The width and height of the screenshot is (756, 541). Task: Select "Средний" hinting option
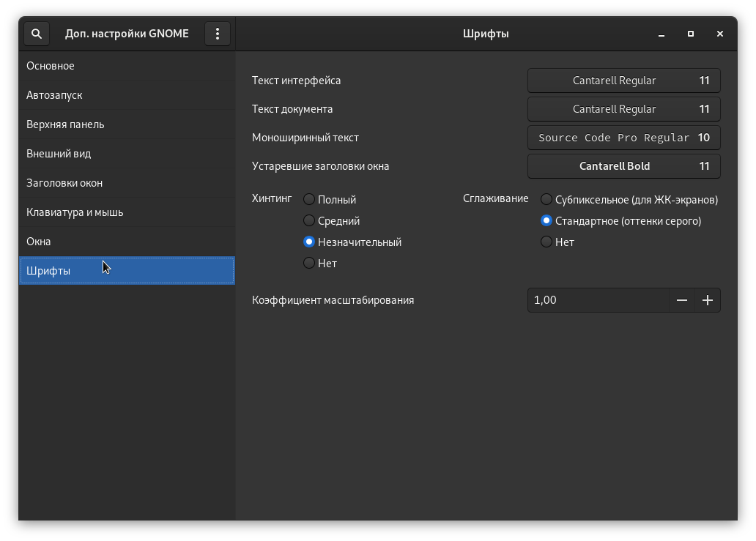[309, 220]
